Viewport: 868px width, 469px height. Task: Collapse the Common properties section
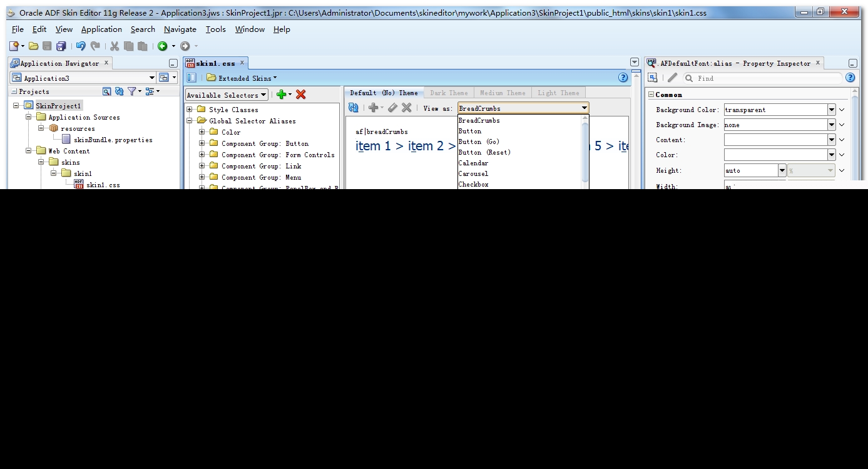(x=651, y=95)
